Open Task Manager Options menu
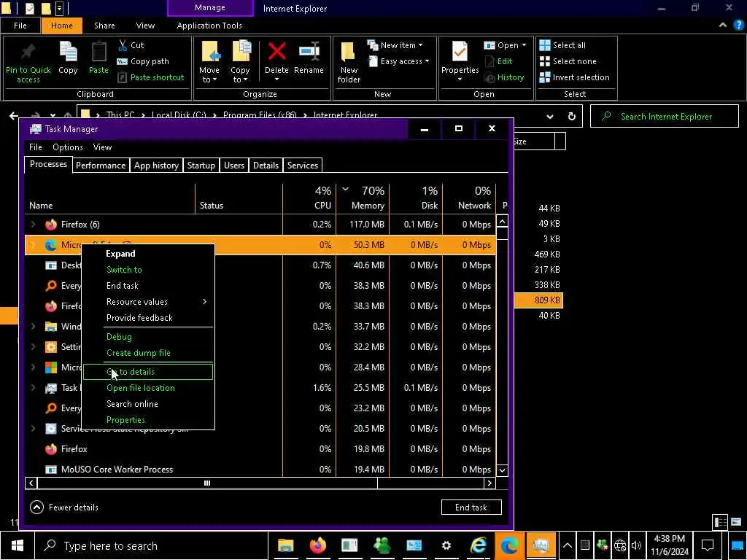The image size is (747, 560). tap(68, 147)
